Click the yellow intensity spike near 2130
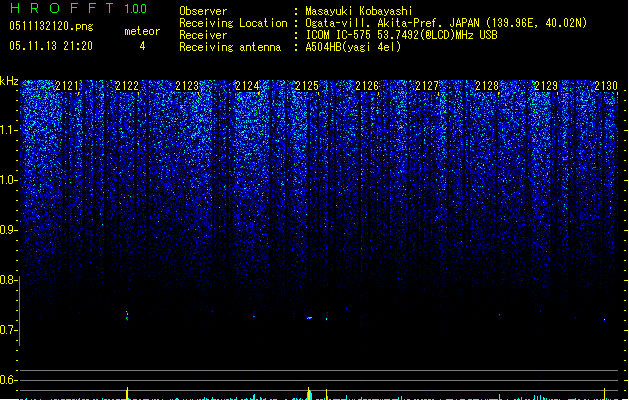629x400 pixels. pos(605,394)
